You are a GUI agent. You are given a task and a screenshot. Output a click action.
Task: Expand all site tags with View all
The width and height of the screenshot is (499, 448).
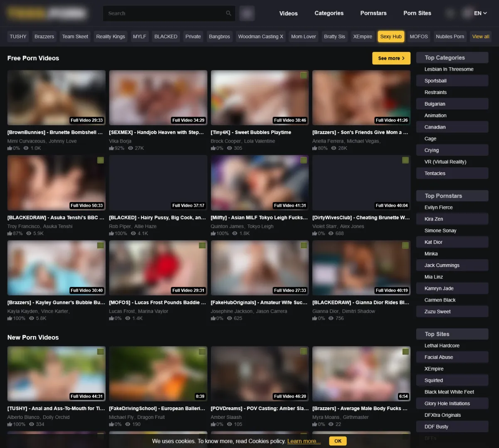(480, 37)
